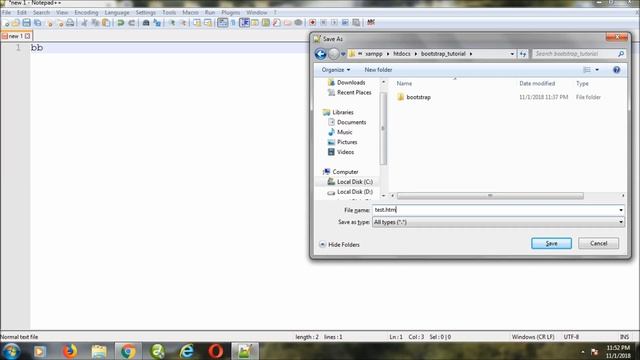
Task: Click the New file icon in Notepad++ toolbar
Action: point(6,23)
